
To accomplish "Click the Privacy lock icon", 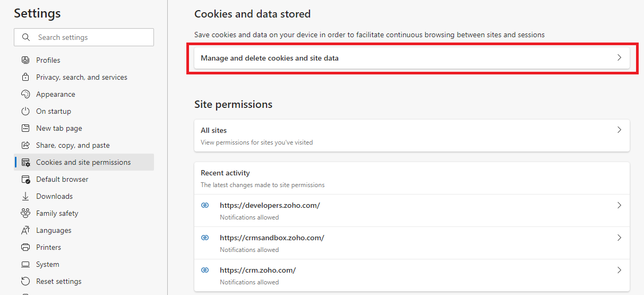I will click(25, 77).
